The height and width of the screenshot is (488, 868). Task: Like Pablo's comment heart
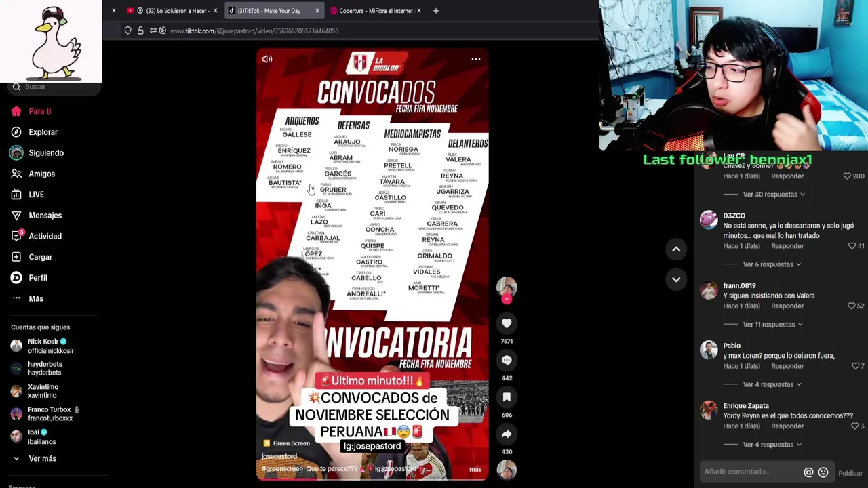(x=855, y=366)
